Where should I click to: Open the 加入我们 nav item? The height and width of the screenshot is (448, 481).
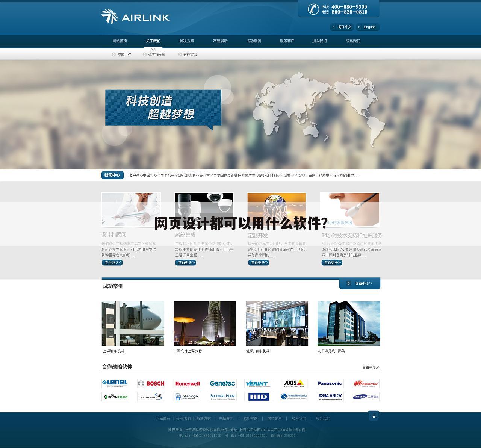(x=319, y=41)
